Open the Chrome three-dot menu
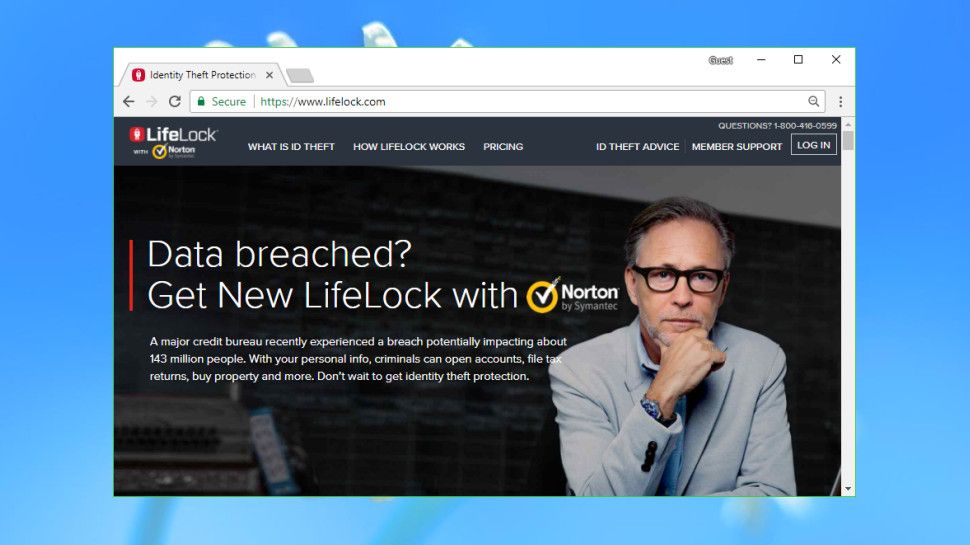The height and width of the screenshot is (545, 970). (x=840, y=101)
